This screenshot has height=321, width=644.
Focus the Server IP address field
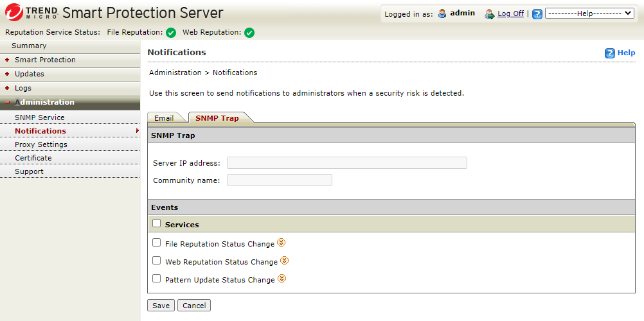pyautogui.click(x=347, y=163)
